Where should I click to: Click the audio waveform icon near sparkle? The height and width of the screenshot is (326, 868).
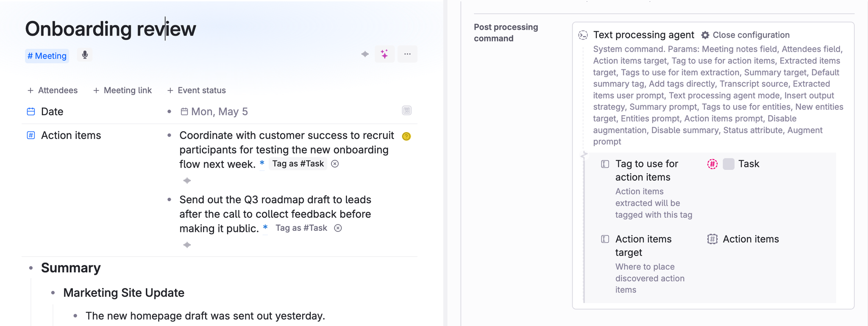(365, 54)
